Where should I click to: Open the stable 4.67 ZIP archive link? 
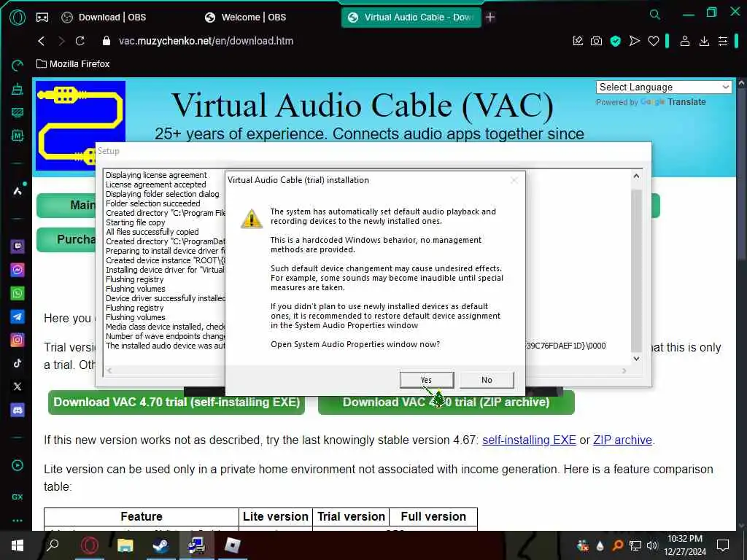[622, 440]
